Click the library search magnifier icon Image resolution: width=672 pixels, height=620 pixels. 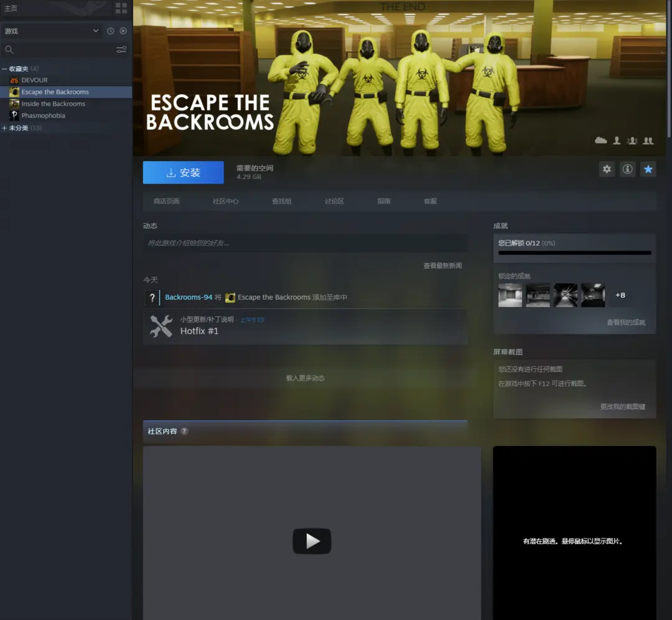(x=9, y=50)
